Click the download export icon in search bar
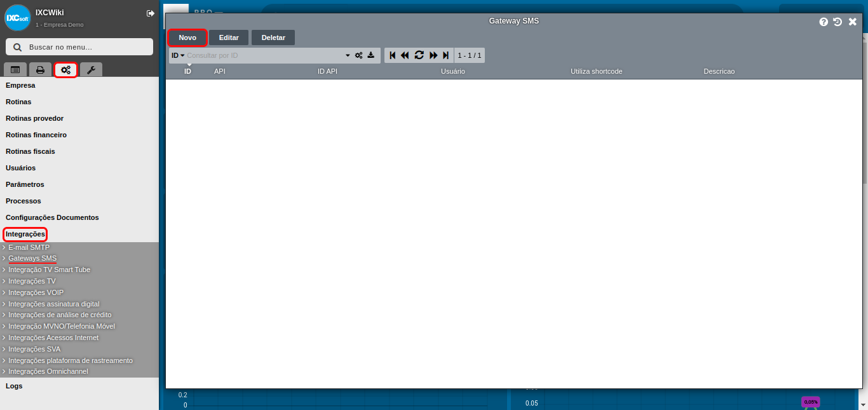The image size is (868, 410). coord(371,55)
